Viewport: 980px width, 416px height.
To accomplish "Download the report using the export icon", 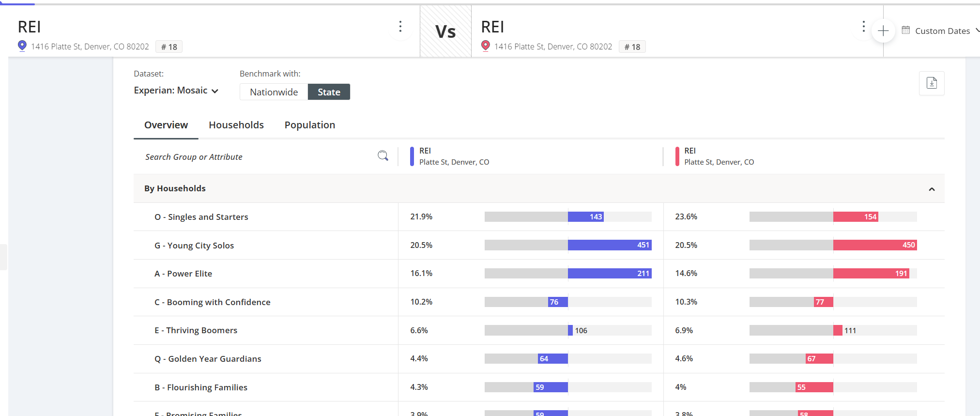I will (932, 83).
